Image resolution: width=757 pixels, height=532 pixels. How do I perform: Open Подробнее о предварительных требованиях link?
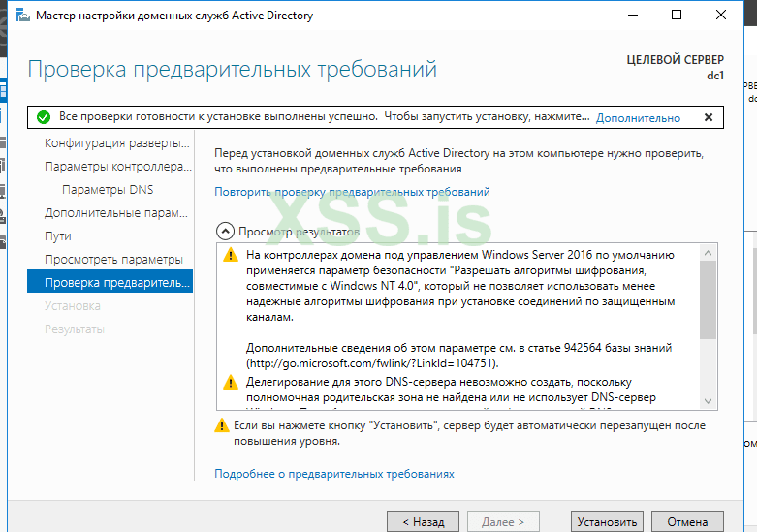tap(334, 474)
